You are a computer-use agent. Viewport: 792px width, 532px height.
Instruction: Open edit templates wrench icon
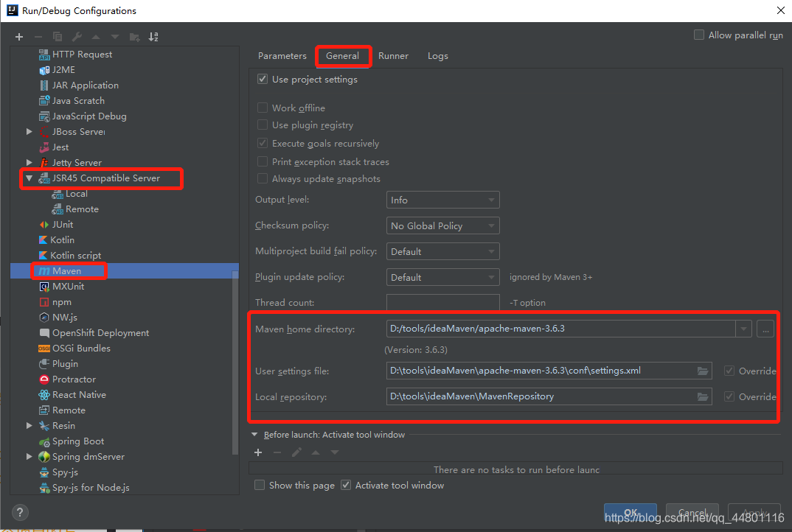coord(77,37)
